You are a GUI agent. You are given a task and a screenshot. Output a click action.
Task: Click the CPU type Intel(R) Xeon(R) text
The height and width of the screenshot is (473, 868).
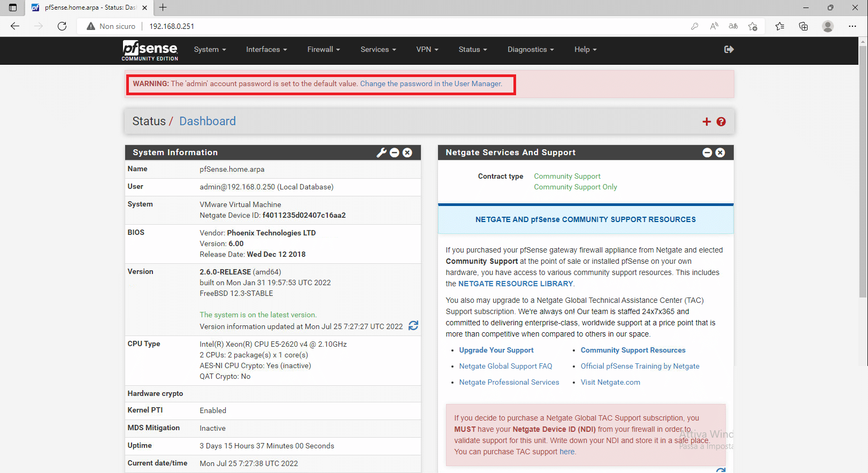pyautogui.click(x=273, y=344)
